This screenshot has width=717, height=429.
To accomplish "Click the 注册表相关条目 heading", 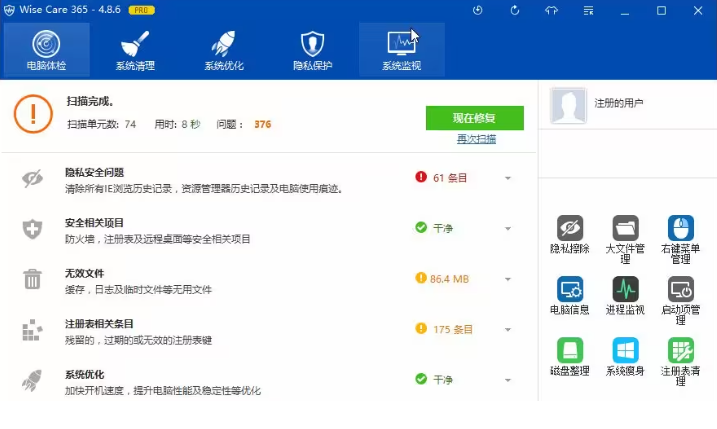I will 99,324.
